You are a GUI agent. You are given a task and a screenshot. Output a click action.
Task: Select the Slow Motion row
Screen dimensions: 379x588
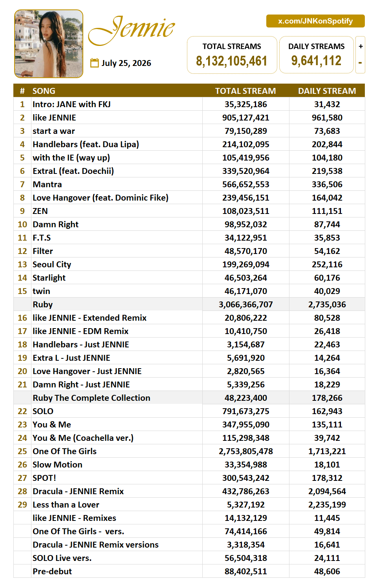[189, 464]
